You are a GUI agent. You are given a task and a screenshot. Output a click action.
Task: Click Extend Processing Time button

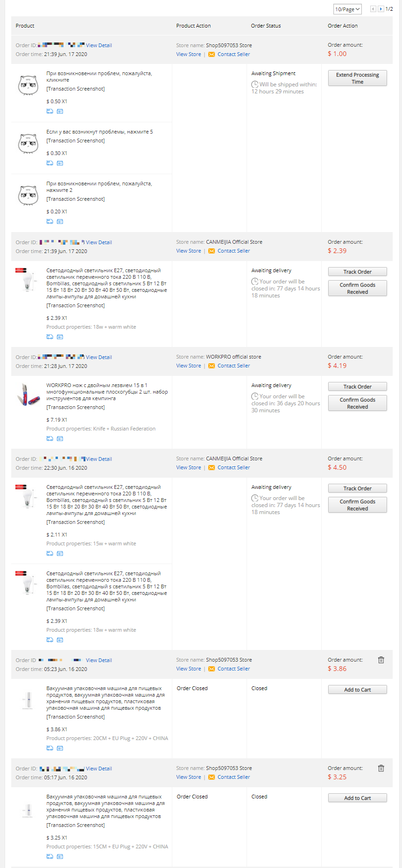coord(358,78)
